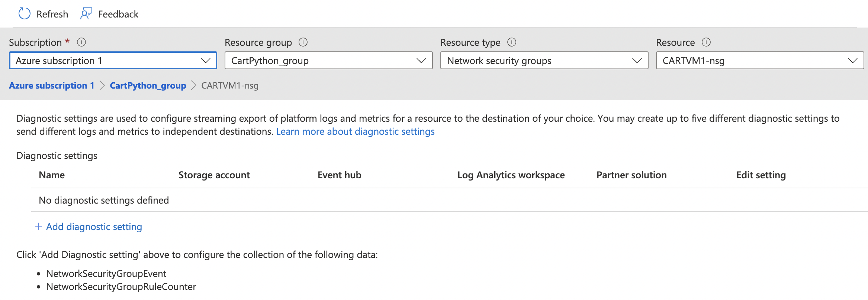Click CARTVM1-nsg in the breadcrumb
The image size is (868, 300).
(230, 86)
